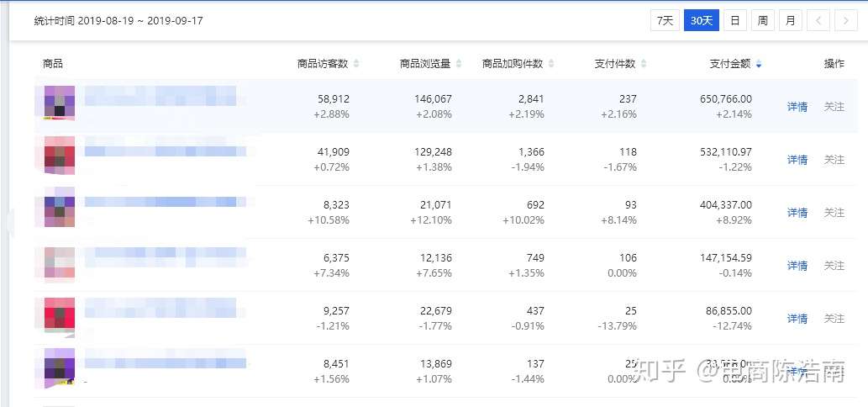The height and width of the screenshot is (407, 868).
Task: Select the 13,869 page views cell
Action: (435, 364)
